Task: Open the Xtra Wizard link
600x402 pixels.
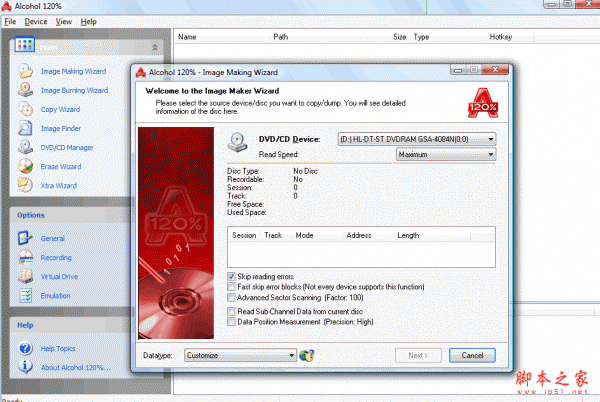Action: pos(59,186)
